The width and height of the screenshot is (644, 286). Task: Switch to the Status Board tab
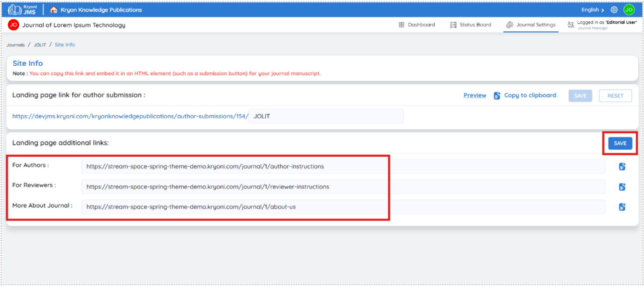pyautogui.click(x=471, y=25)
